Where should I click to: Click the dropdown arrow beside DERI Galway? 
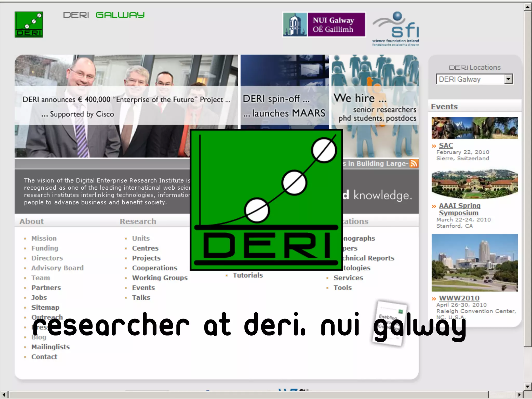pyautogui.click(x=508, y=79)
